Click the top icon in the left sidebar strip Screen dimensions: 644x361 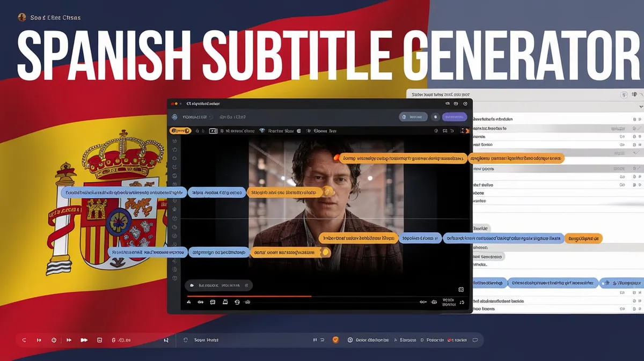(x=175, y=141)
